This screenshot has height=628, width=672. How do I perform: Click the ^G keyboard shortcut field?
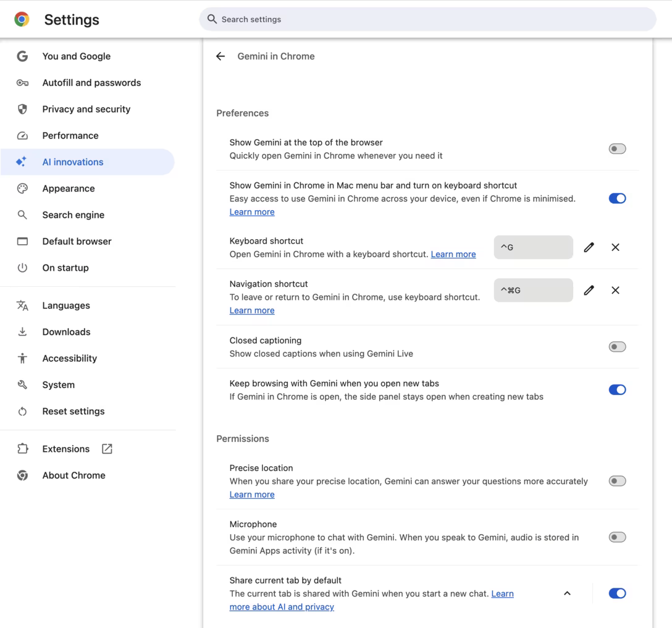coord(533,247)
